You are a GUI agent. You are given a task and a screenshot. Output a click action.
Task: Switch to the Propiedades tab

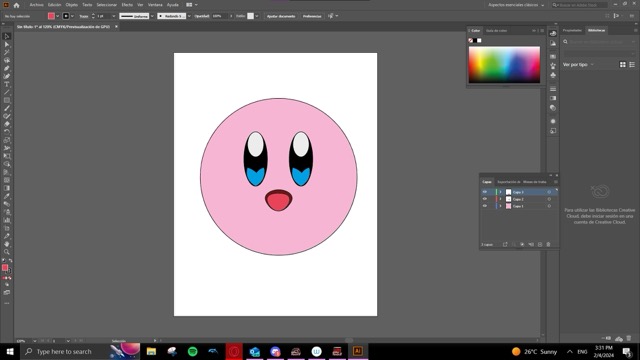tap(572, 31)
